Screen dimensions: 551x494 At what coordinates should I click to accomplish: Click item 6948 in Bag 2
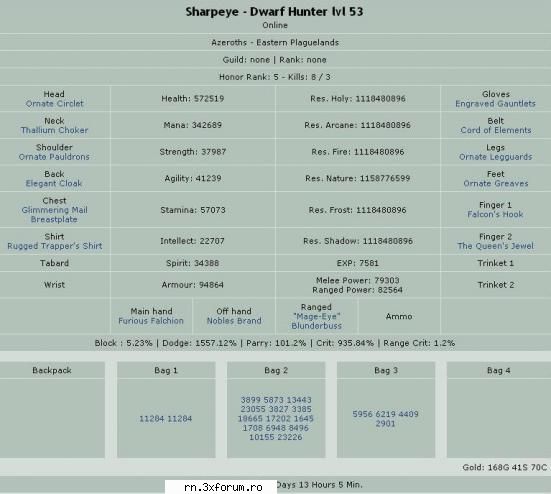(276, 428)
